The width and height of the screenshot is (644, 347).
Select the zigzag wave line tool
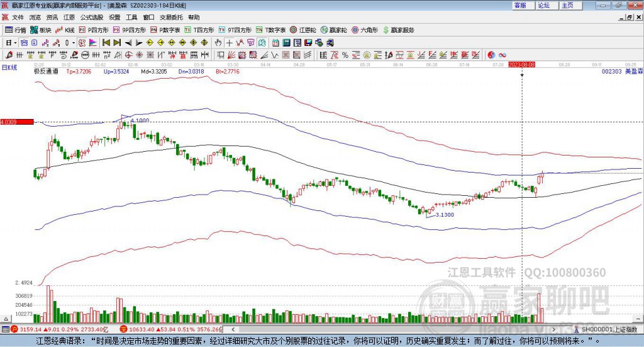click(x=274, y=55)
